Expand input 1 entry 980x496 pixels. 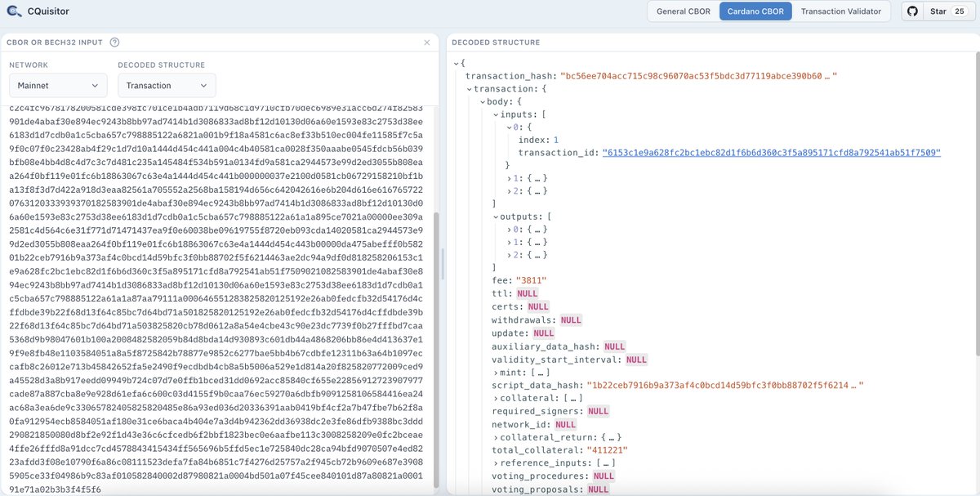tap(508, 178)
